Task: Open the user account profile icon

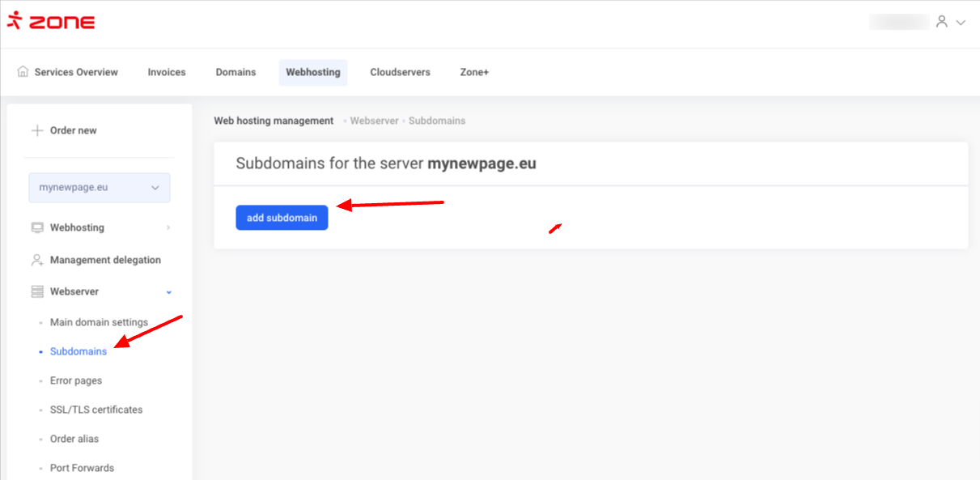Action: tap(941, 22)
